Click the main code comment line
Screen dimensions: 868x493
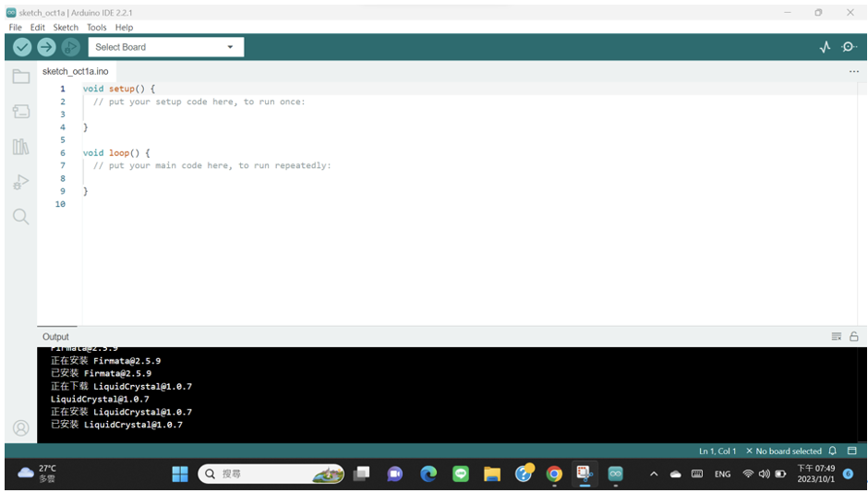212,165
